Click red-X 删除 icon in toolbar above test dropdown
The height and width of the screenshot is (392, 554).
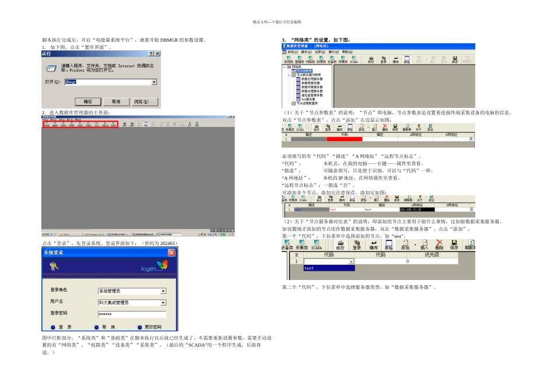[439, 245]
